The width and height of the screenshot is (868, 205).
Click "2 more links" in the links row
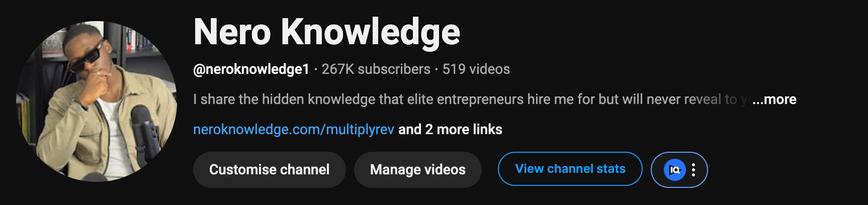(x=464, y=130)
